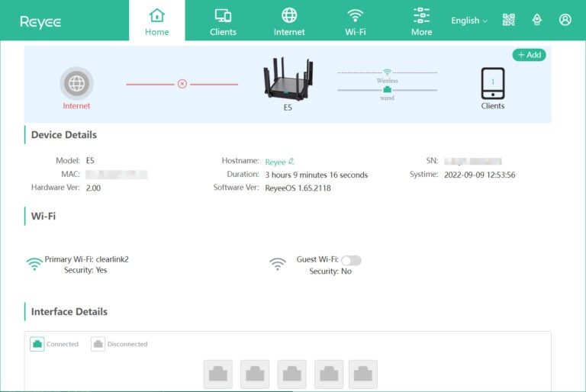Click the Primary Wi-Fi signal icon
Screen dimensions: 586x392
[x=34, y=264]
